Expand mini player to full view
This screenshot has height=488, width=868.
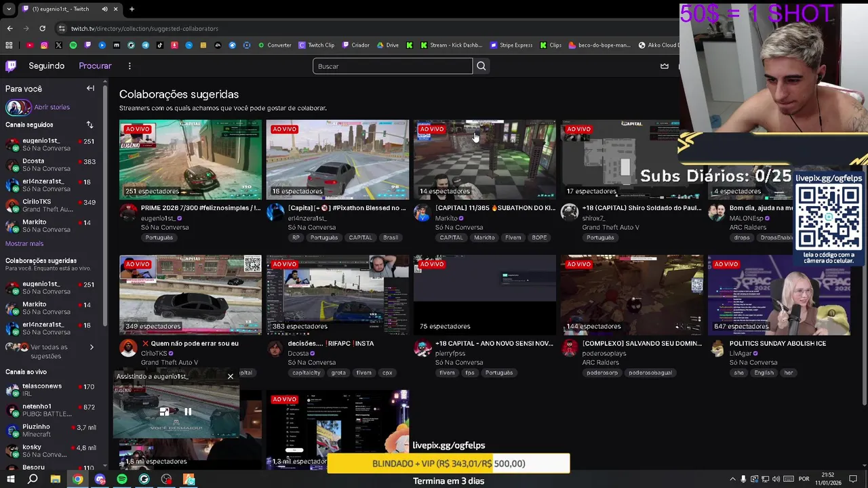coord(164,411)
